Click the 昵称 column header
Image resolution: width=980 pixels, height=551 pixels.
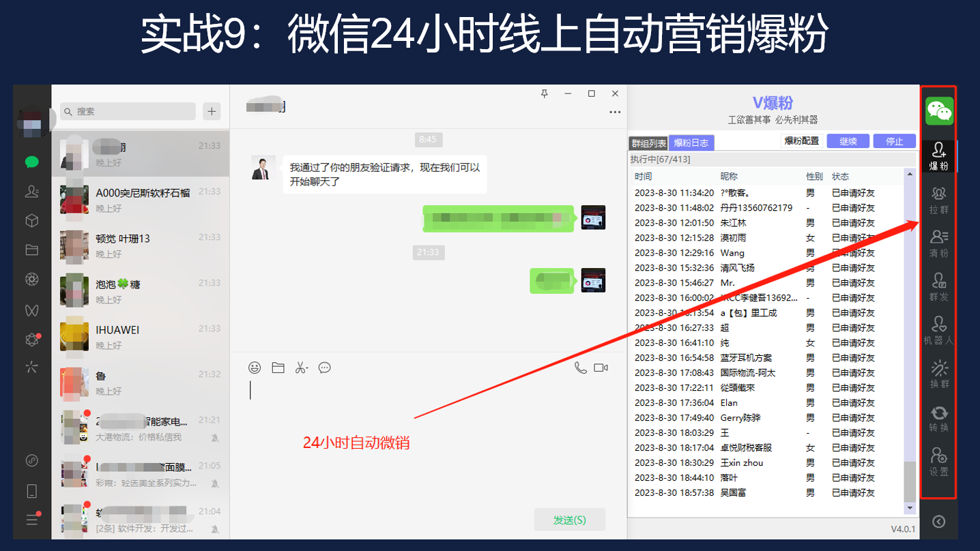(730, 177)
